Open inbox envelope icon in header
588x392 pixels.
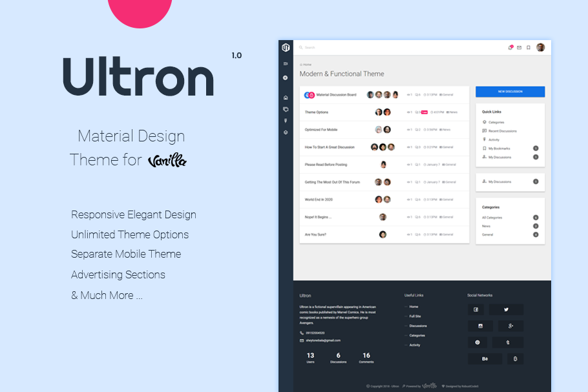pos(519,47)
